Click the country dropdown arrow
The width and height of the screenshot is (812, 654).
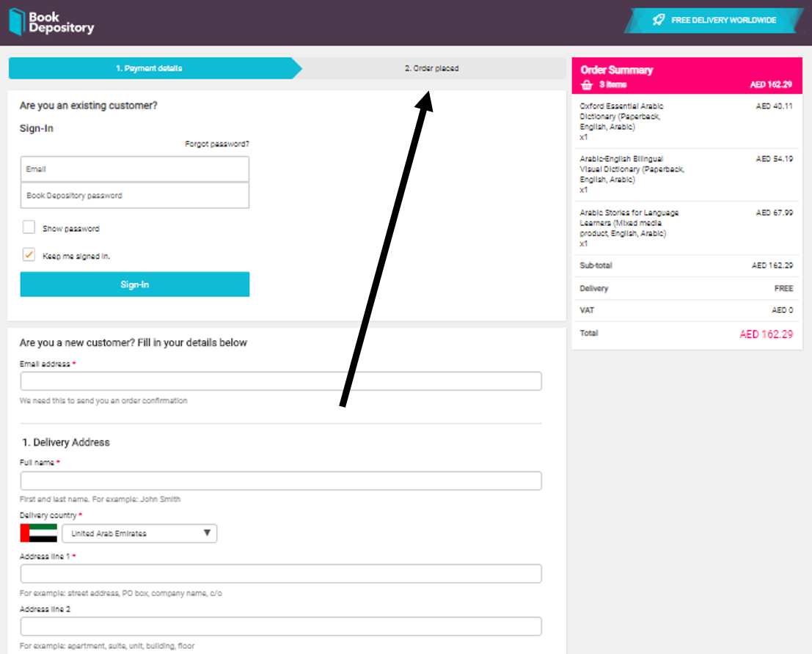pos(208,533)
